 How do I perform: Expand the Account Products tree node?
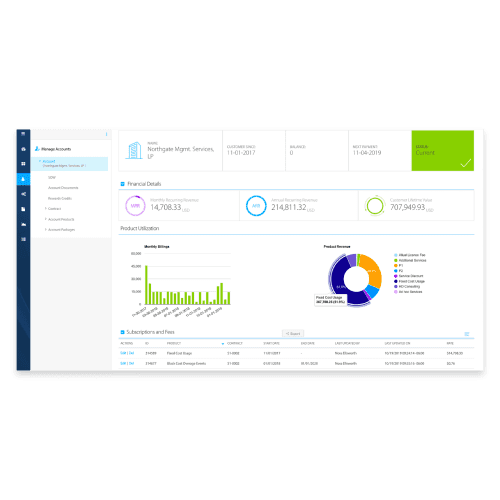point(46,219)
